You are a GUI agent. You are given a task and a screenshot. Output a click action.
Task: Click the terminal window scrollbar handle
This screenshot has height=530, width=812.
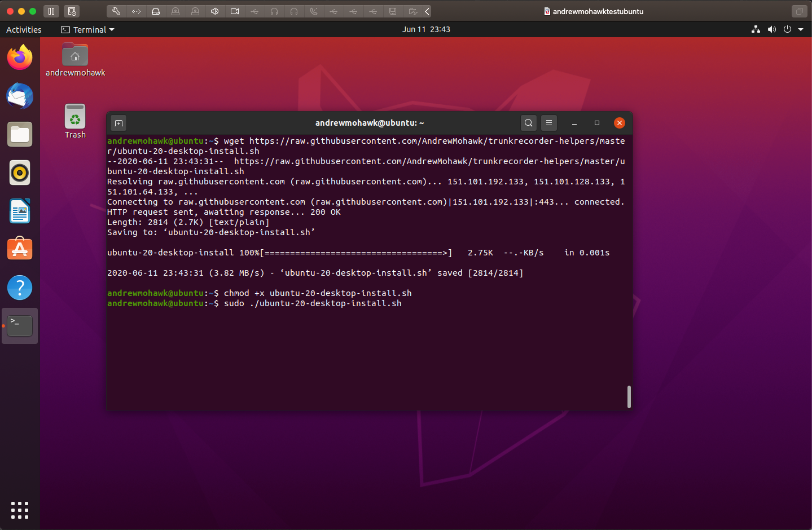click(629, 397)
